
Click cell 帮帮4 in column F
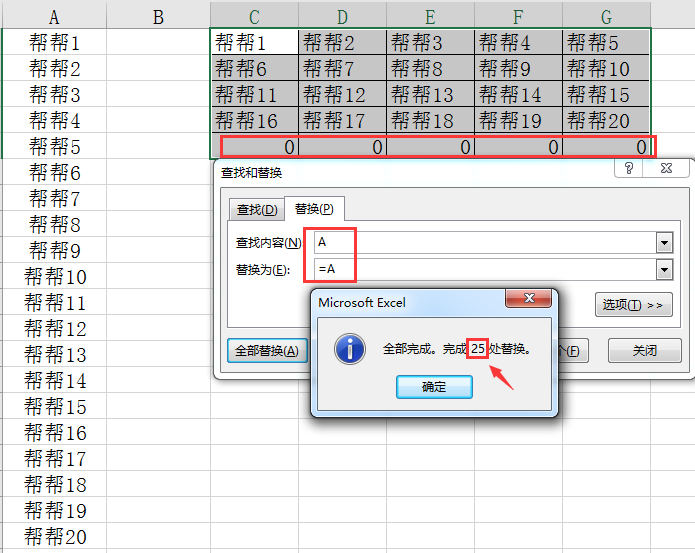[518, 42]
